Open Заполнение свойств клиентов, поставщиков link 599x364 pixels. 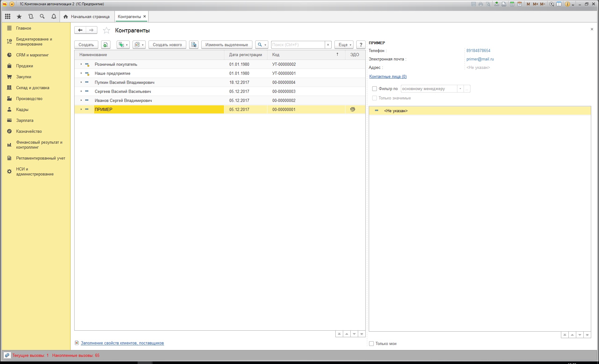click(122, 343)
